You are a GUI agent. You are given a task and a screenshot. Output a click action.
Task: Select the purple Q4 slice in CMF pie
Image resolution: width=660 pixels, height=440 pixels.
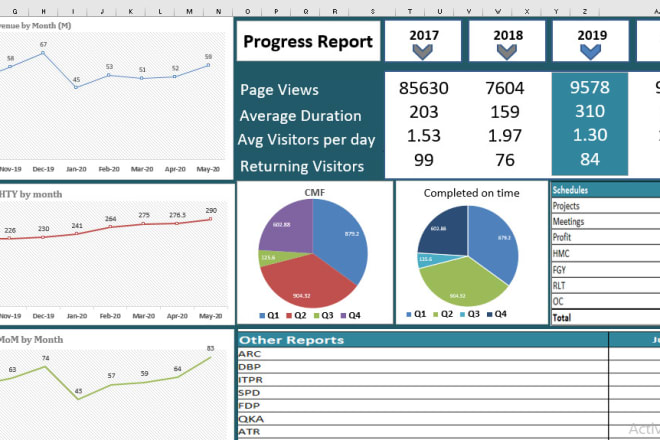tap(286, 225)
